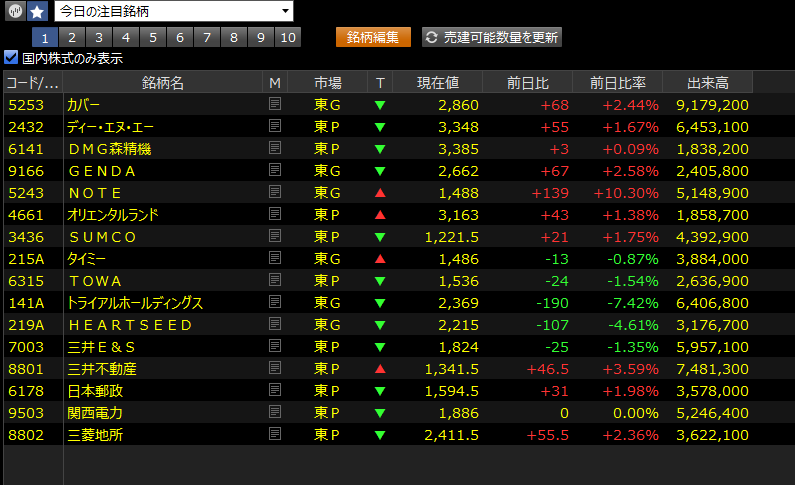This screenshot has height=485, width=795.
Task: Click the T column header
Action: (x=380, y=83)
